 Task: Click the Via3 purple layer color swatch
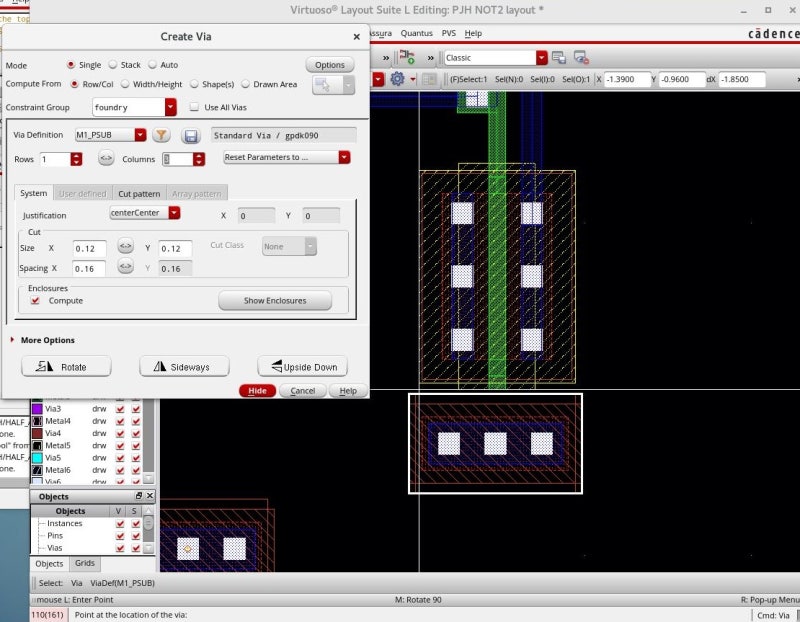coord(37,409)
